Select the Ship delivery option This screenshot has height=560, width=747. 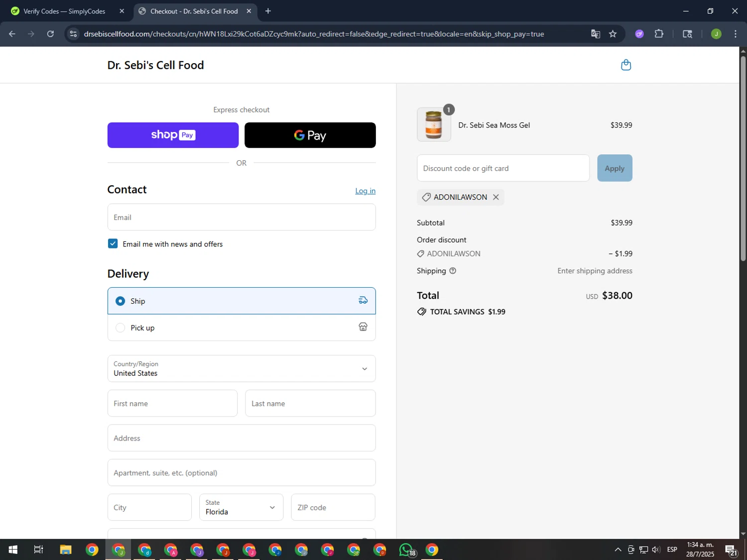click(242, 301)
